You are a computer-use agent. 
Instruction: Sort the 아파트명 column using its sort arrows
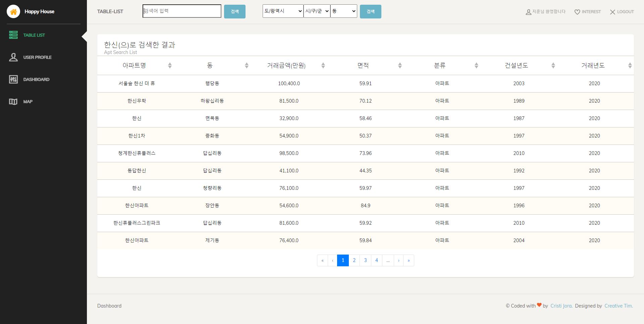tap(170, 65)
